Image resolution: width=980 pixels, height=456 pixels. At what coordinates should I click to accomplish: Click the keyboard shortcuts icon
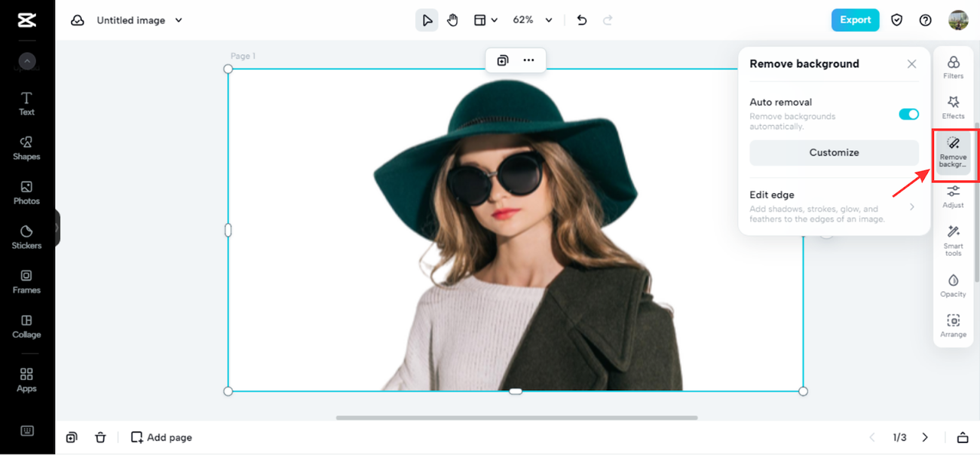tap(27, 431)
